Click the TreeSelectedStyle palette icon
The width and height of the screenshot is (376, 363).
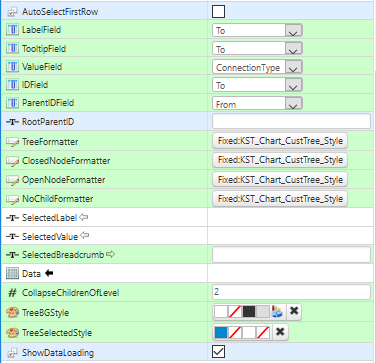pyautogui.click(x=12, y=333)
